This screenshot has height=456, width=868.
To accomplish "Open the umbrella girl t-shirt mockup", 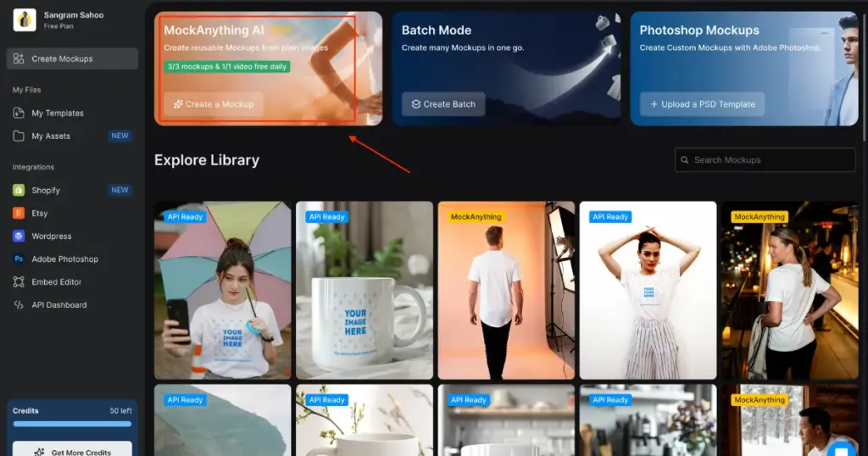I will tap(223, 290).
